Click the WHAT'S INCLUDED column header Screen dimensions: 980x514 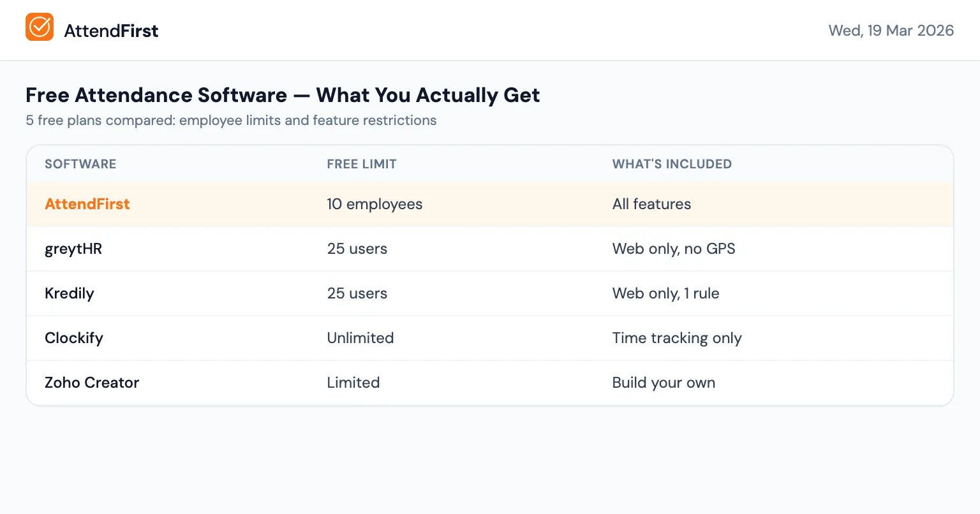tap(672, 164)
